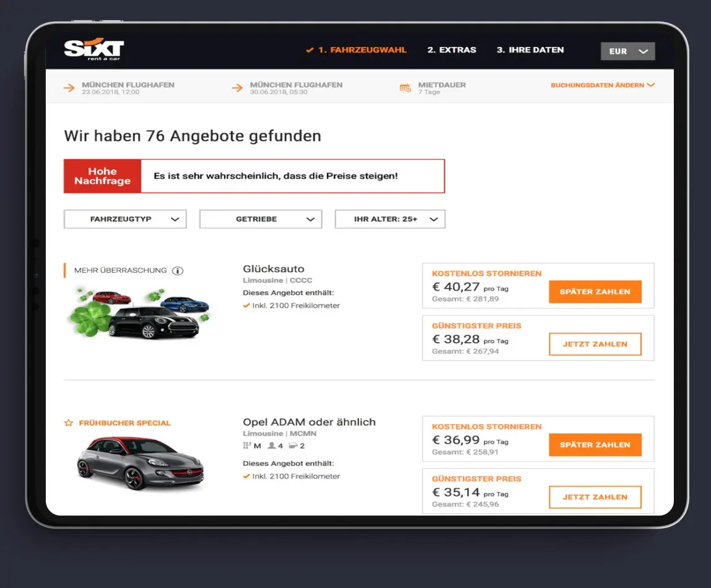Click the luggage icon on Opel ADAM
Screen dimensions: 711x588
(293, 445)
